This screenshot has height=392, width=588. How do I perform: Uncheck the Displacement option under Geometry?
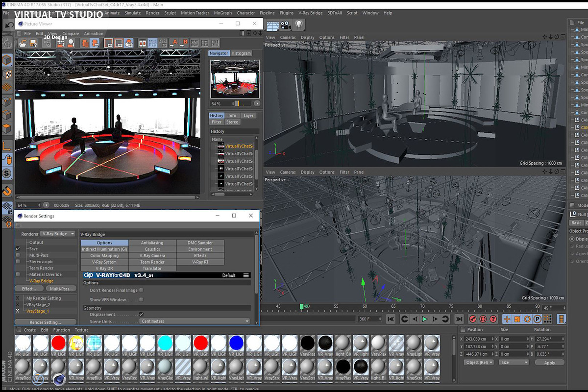point(141,315)
